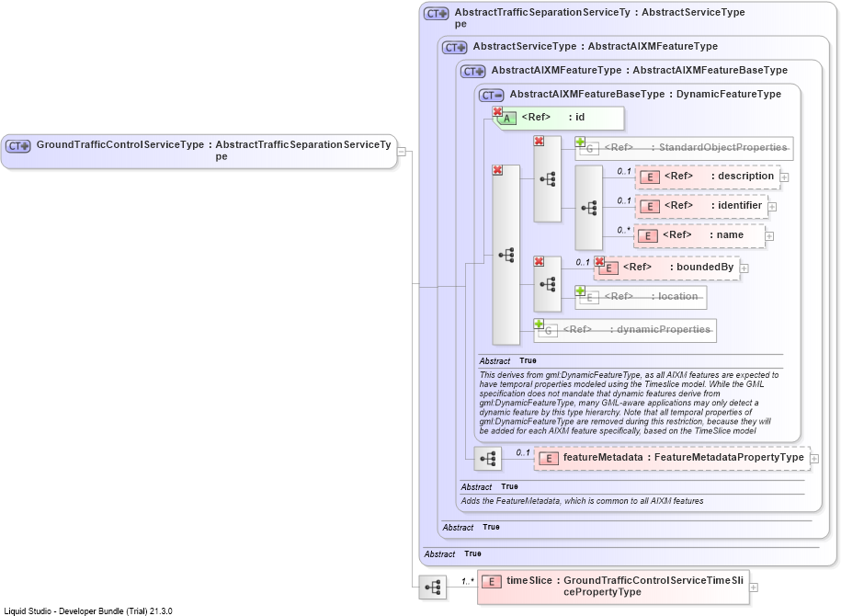Viewport: 841px width, 616px height.
Task: Expand the timeSlice element
Action: point(754,587)
